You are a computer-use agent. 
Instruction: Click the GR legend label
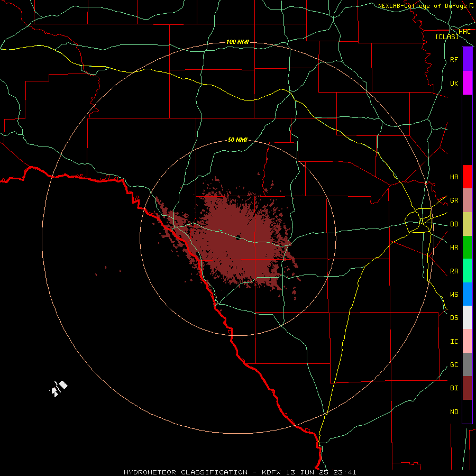pyautogui.click(x=454, y=200)
